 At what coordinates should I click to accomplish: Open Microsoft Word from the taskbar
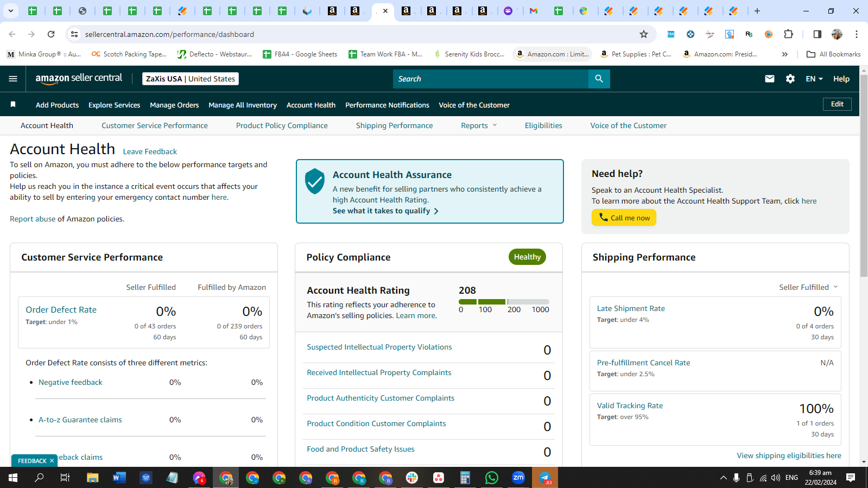click(119, 478)
